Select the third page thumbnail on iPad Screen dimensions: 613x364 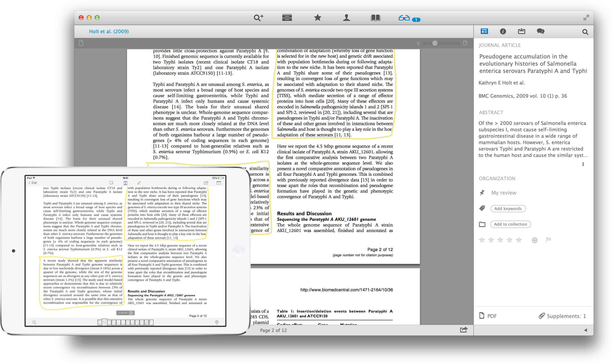click(109, 322)
